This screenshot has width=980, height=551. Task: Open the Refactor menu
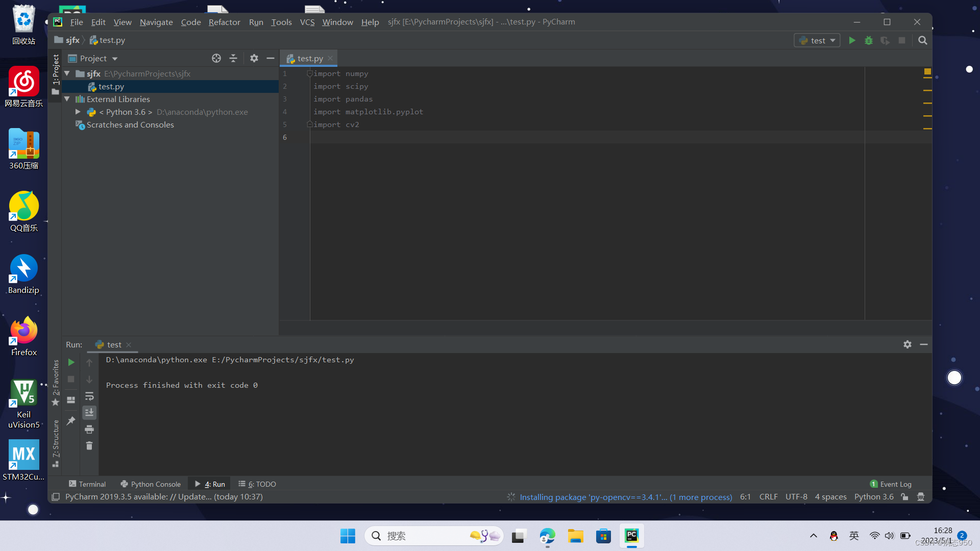pyautogui.click(x=224, y=22)
